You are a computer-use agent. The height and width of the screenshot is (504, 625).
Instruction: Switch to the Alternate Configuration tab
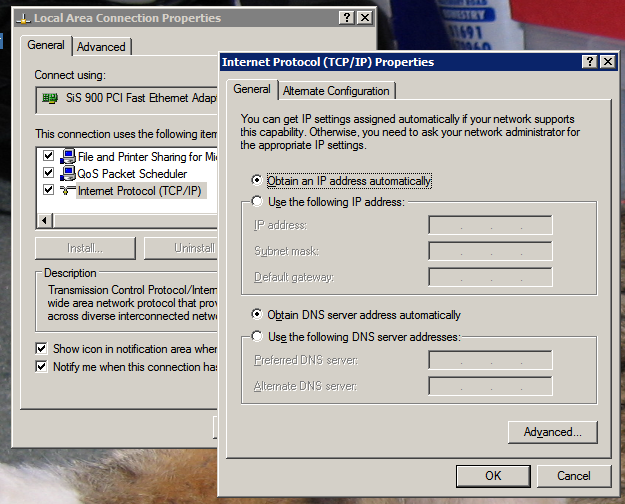point(336,91)
